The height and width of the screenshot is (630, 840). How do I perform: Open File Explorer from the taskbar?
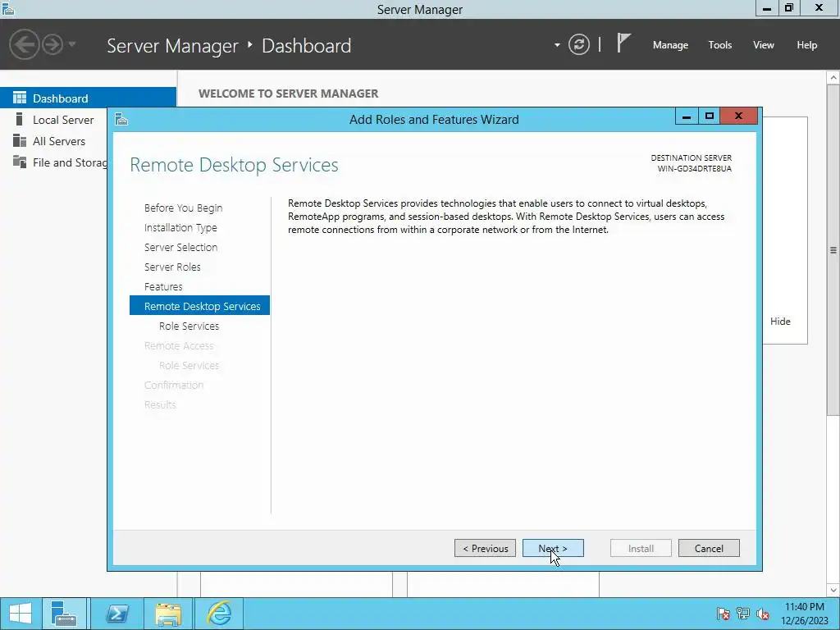[167, 614]
